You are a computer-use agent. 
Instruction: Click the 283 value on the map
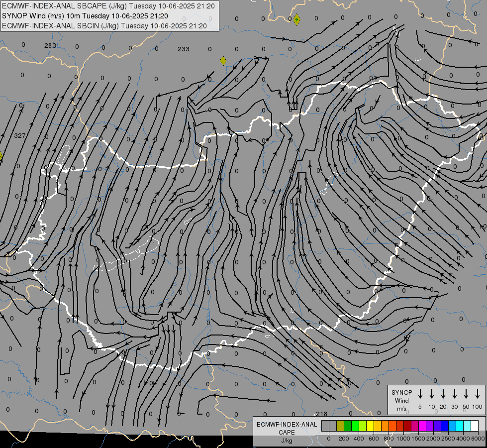pyautogui.click(x=50, y=46)
